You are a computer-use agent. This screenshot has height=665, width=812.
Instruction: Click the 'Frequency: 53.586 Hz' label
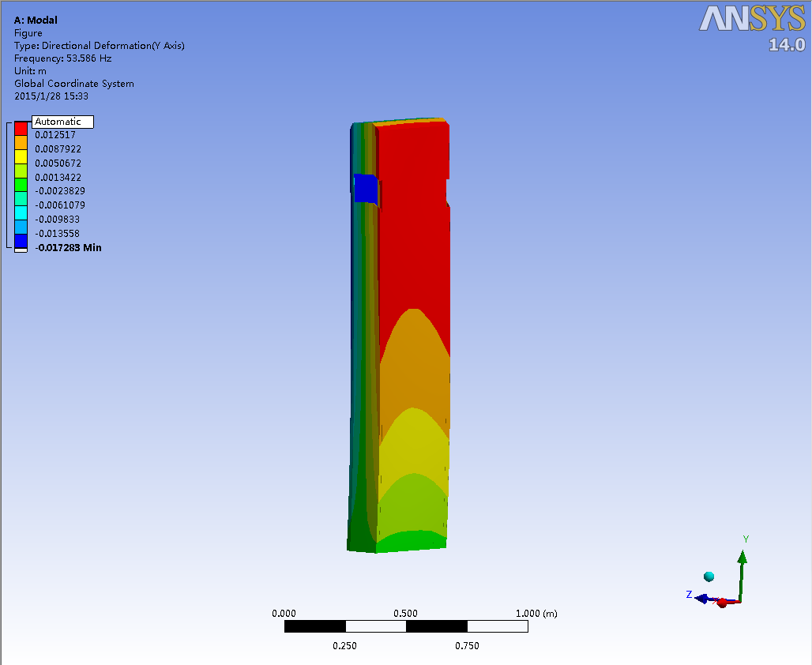(x=62, y=58)
